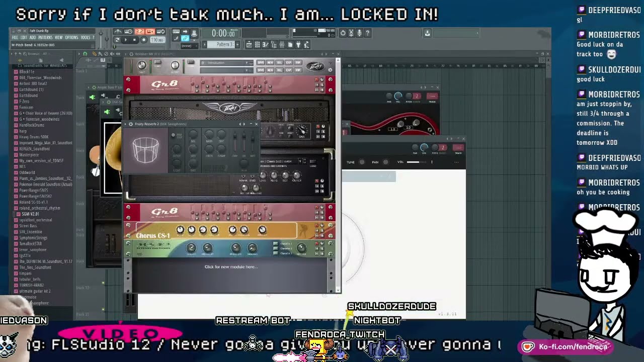
Task: Open the ADD menu
Action: point(32,37)
